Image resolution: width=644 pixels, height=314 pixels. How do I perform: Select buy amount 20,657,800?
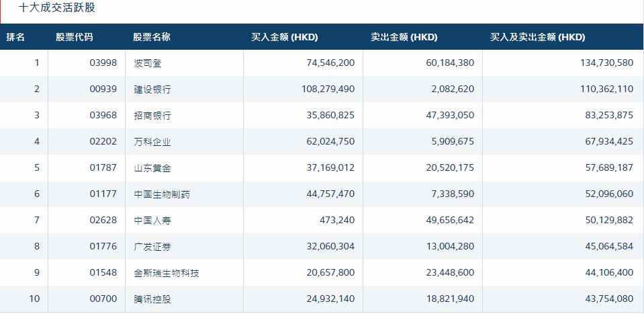(330, 273)
